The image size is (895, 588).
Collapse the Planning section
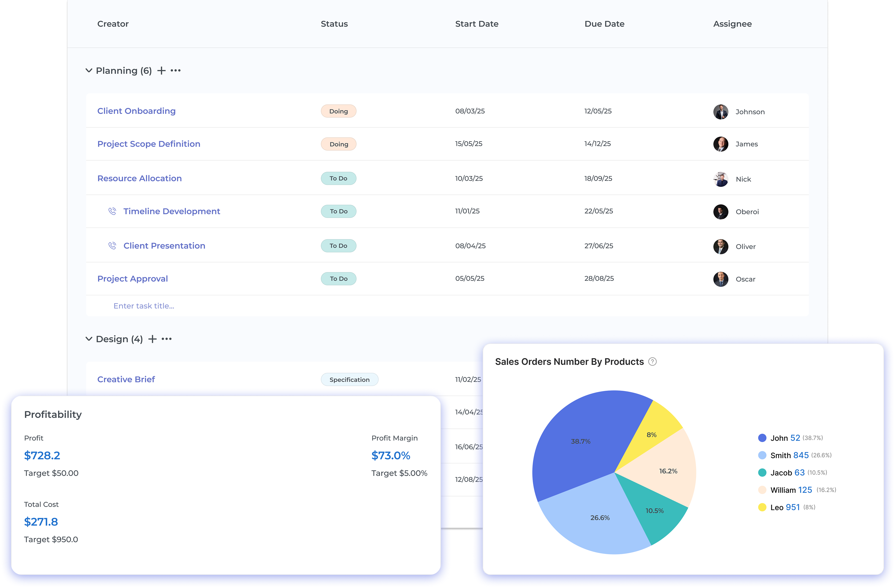(x=89, y=70)
